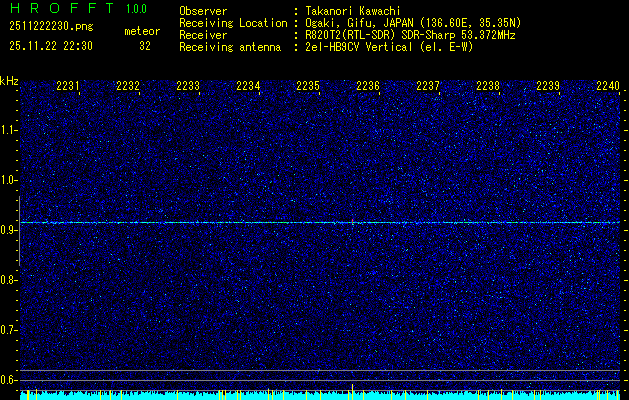
Task: Select the 2el-HB9CV Vertical antenna text
Action: click(x=389, y=47)
